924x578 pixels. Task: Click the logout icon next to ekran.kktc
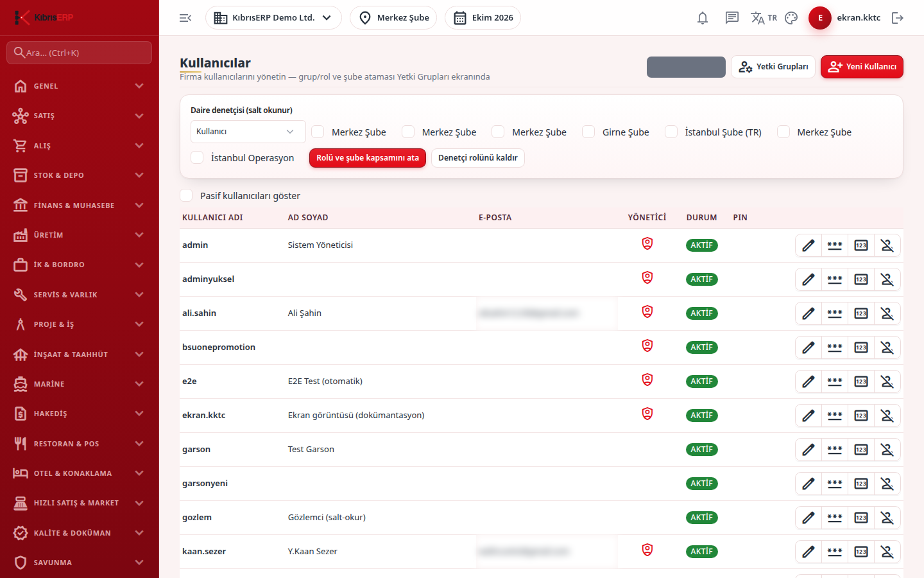click(898, 18)
